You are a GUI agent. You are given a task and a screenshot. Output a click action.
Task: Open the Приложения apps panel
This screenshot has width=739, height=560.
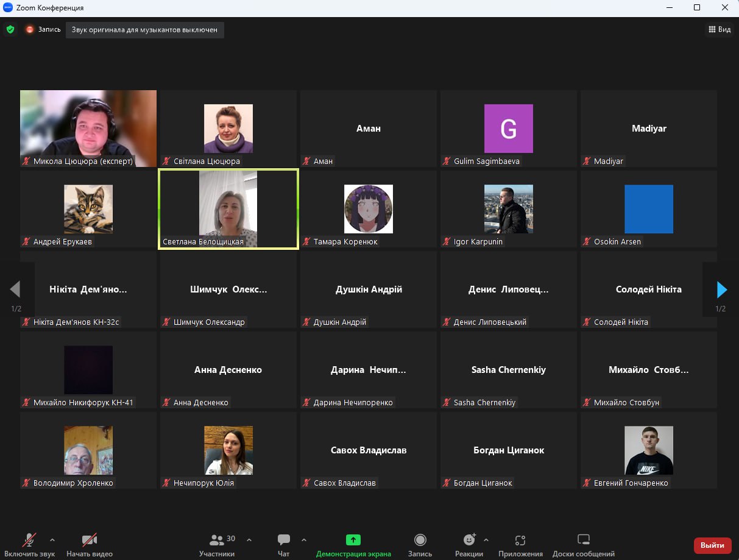point(520,544)
